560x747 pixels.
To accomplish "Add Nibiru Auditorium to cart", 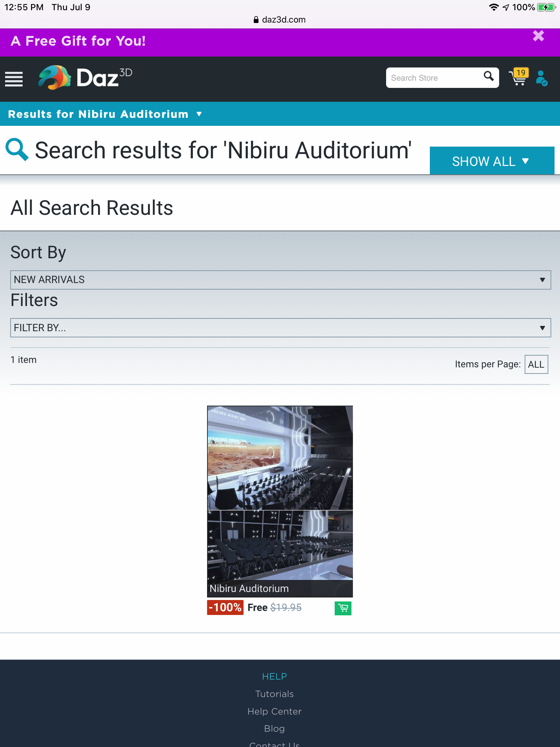I will (343, 608).
